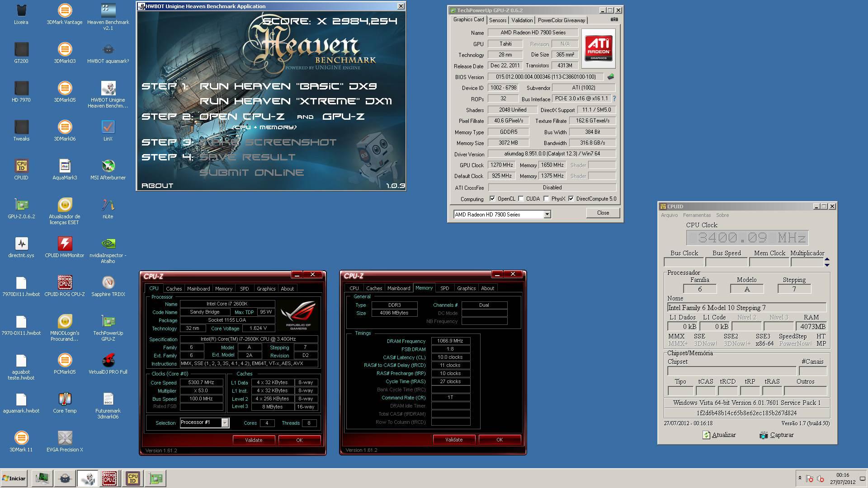Screen dimensions: 868x488
Task: Toggle the OpenCL checkbox in GPU-Z
Action: point(492,199)
